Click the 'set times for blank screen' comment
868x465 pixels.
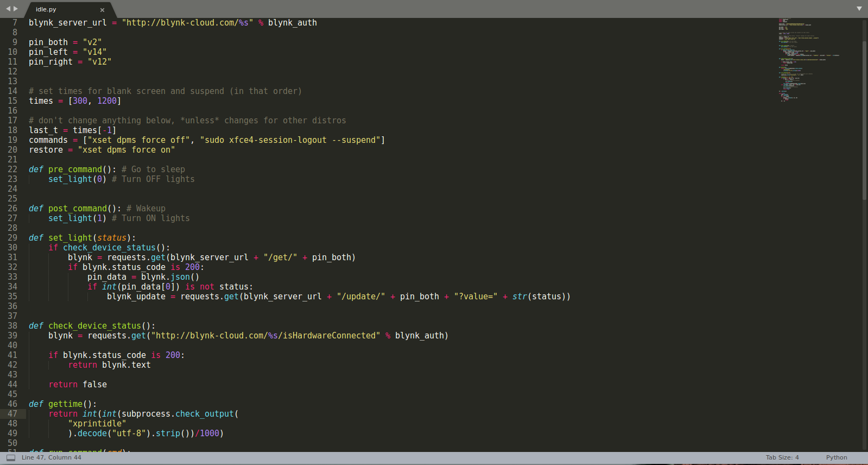(x=165, y=91)
